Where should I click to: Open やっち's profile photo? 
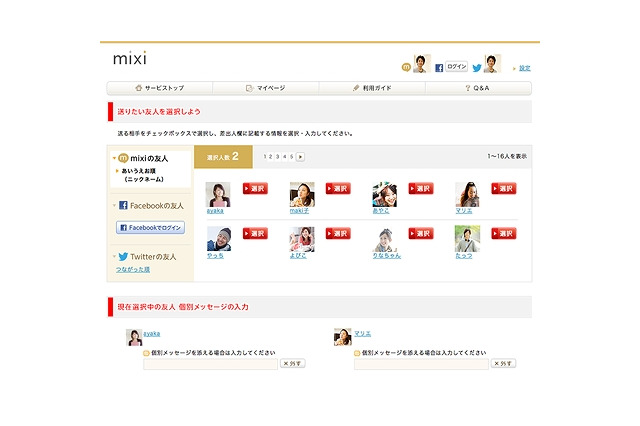click(219, 239)
